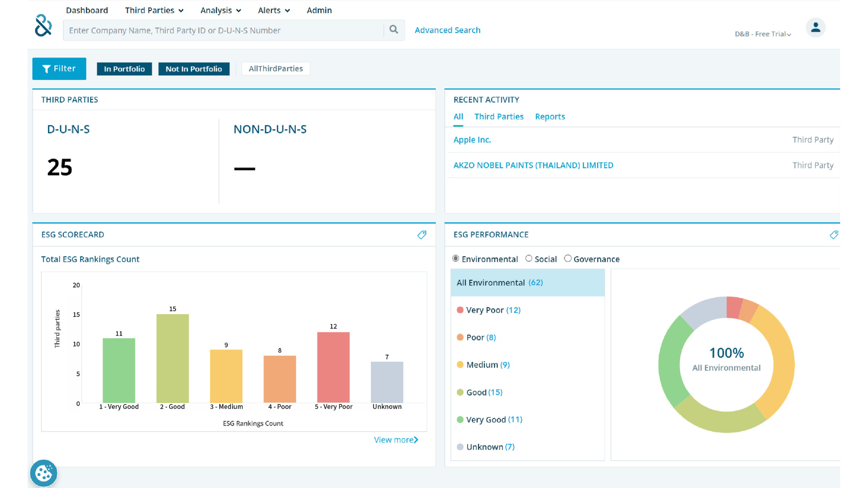Click the ESG Performance tag icon
The height and width of the screenshot is (488, 868).
834,235
